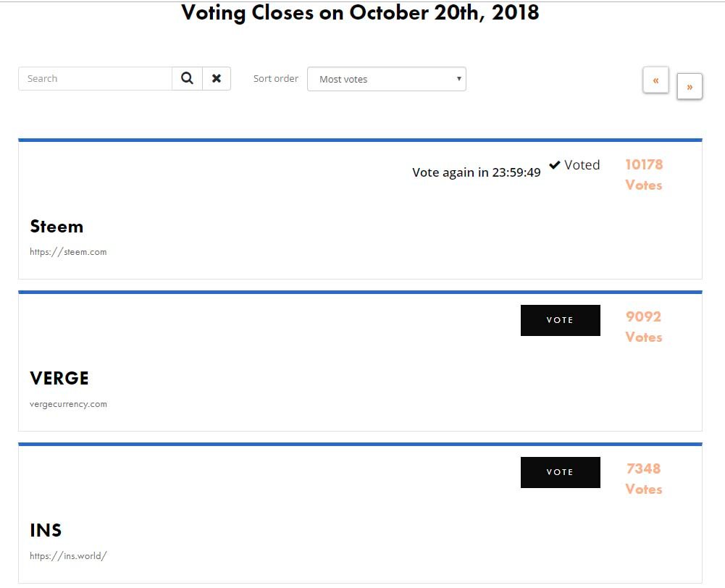Go to previous page with « arrow
Viewport: 725px width, 588px height.
tap(655, 80)
